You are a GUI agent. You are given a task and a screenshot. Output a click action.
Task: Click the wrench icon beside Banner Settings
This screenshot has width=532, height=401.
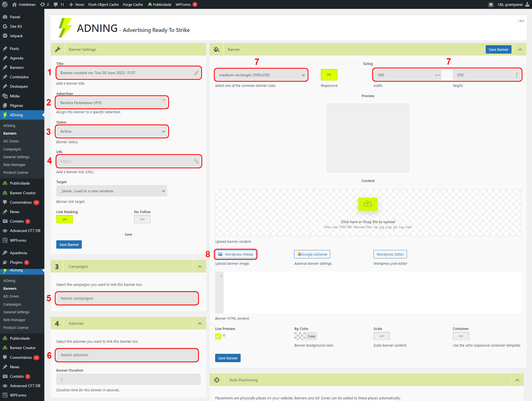58,49
